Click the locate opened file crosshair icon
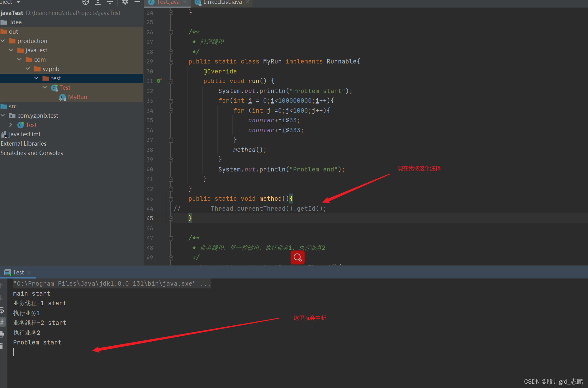588x388 pixels. pos(86,2)
